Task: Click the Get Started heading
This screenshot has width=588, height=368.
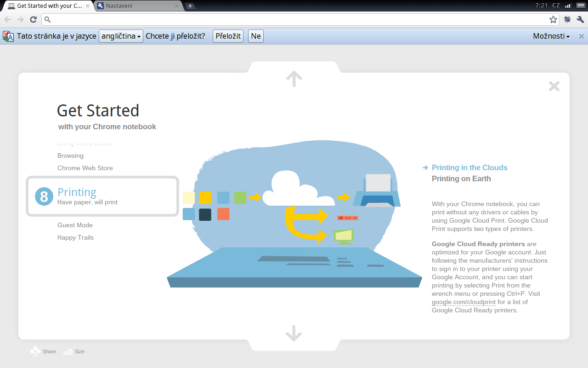Action: click(x=98, y=111)
